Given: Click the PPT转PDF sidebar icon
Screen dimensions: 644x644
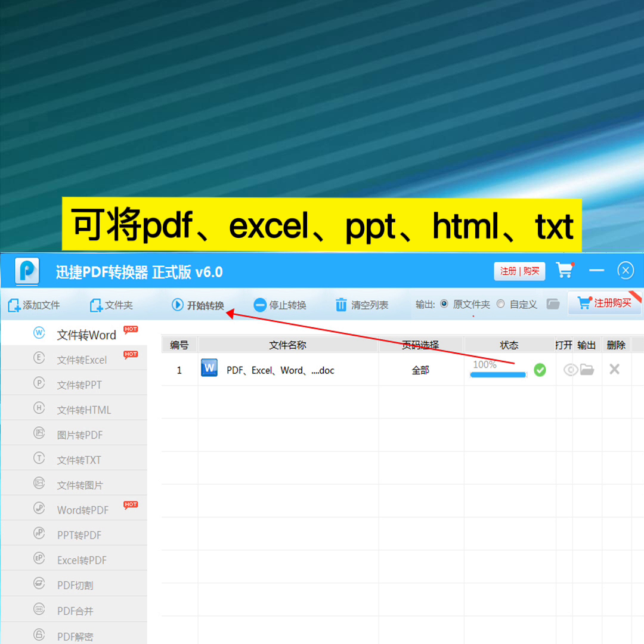Looking at the screenshot, I should point(39,533).
